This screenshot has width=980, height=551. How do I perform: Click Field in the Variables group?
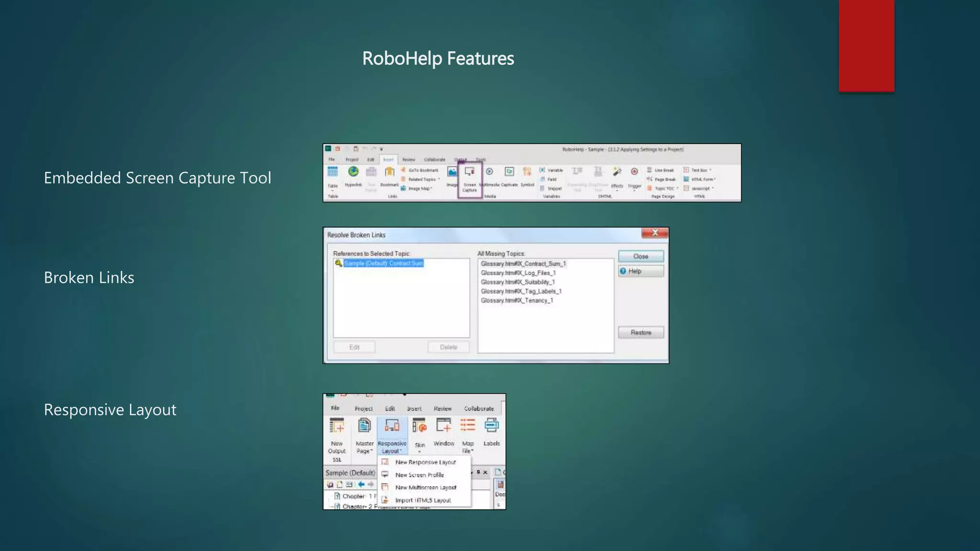coord(548,179)
